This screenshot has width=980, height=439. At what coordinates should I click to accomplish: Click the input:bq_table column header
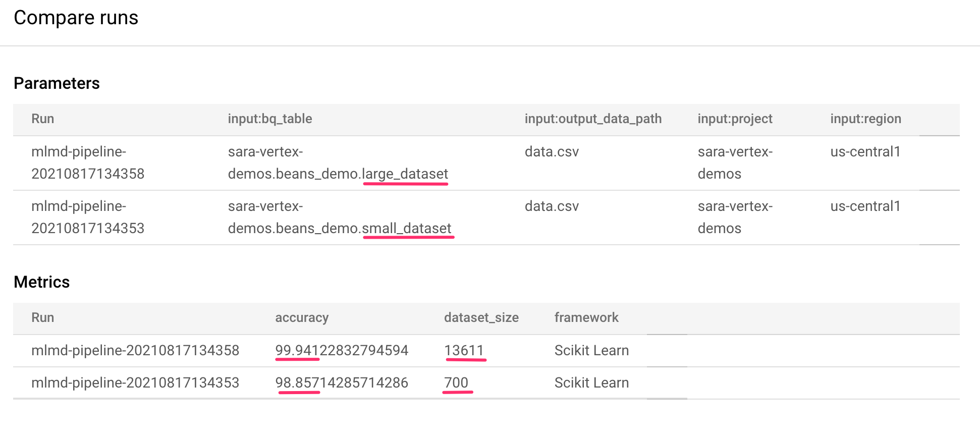point(269,119)
